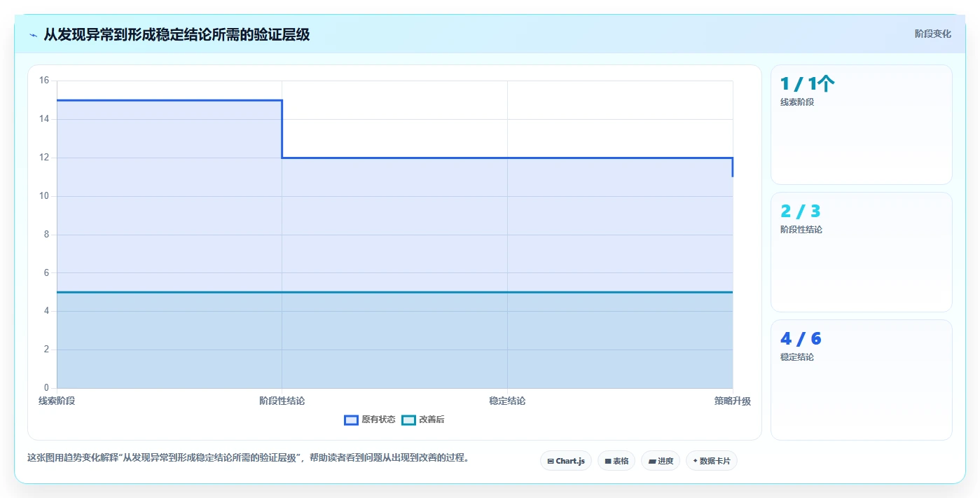Toggle the 原有状态 legend entry
Screen dimensions: 980x498
[x=370, y=420]
